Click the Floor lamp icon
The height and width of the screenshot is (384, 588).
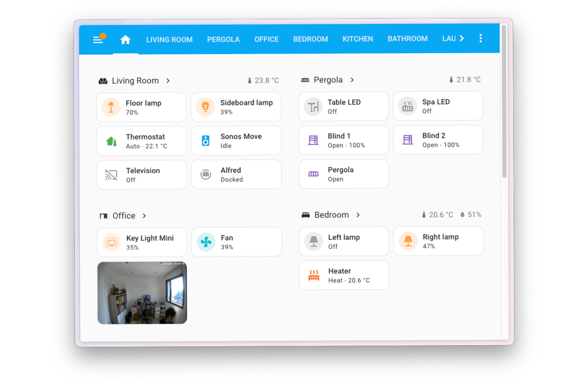(111, 107)
